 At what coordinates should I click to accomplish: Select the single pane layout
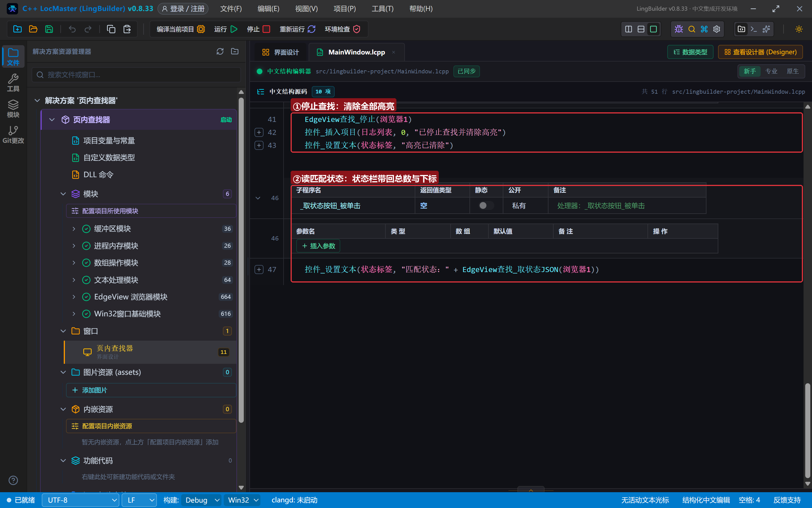(x=653, y=29)
